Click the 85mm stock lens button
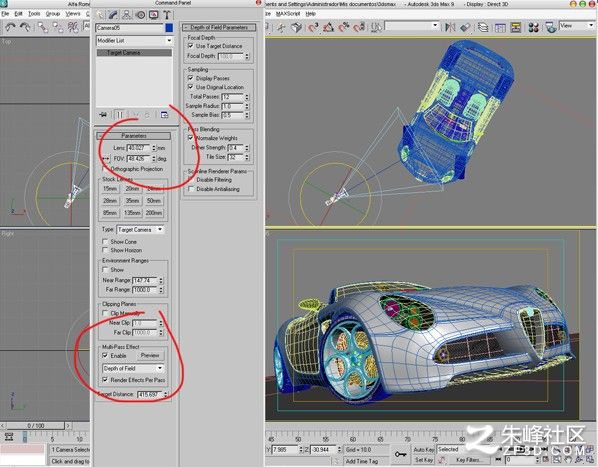The height and width of the screenshot is (467, 598). pyautogui.click(x=110, y=213)
